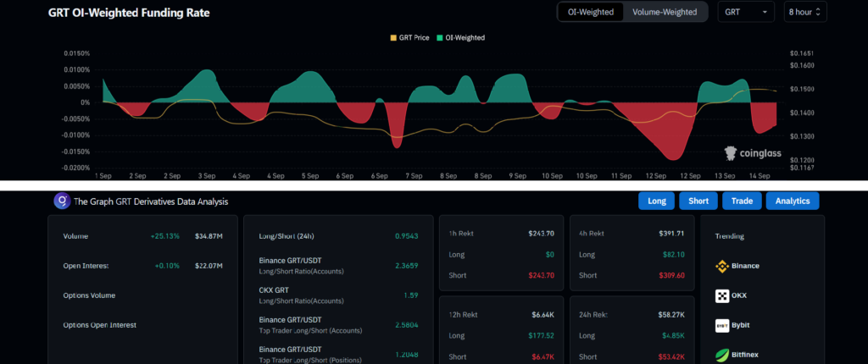
Task: Switch to the OI-Weighted tab
Action: click(x=590, y=12)
